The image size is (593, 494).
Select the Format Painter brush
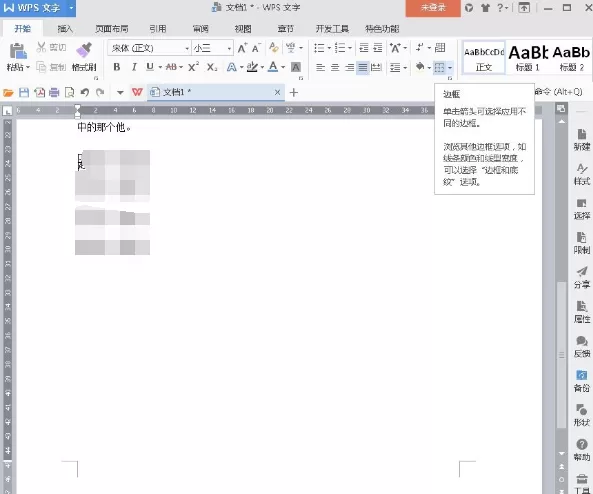84,50
